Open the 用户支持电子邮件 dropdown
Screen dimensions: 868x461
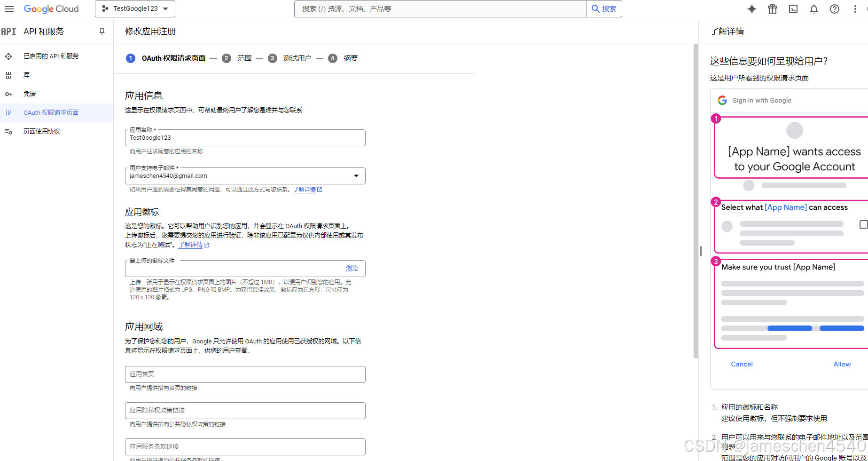[x=245, y=176]
